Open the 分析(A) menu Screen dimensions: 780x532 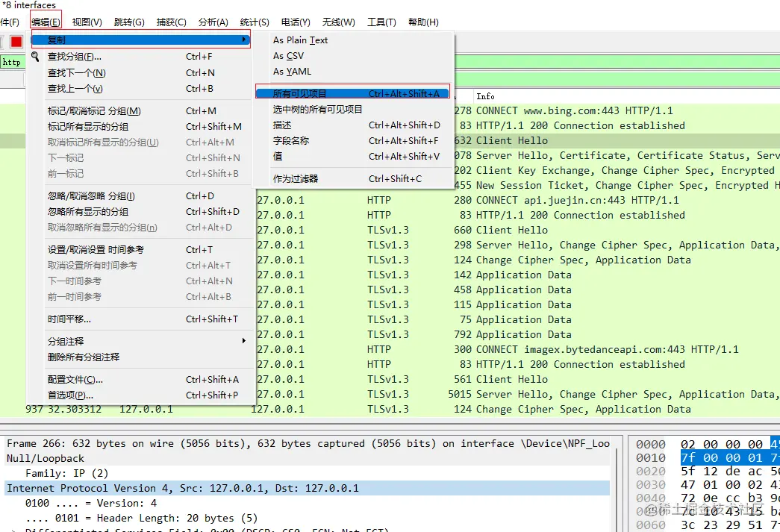click(213, 22)
